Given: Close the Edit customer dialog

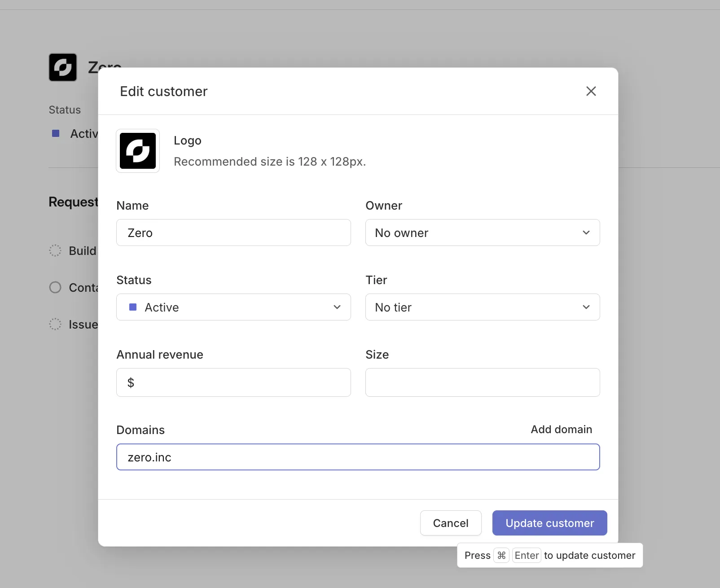Looking at the screenshot, I should tap(591, 91).
